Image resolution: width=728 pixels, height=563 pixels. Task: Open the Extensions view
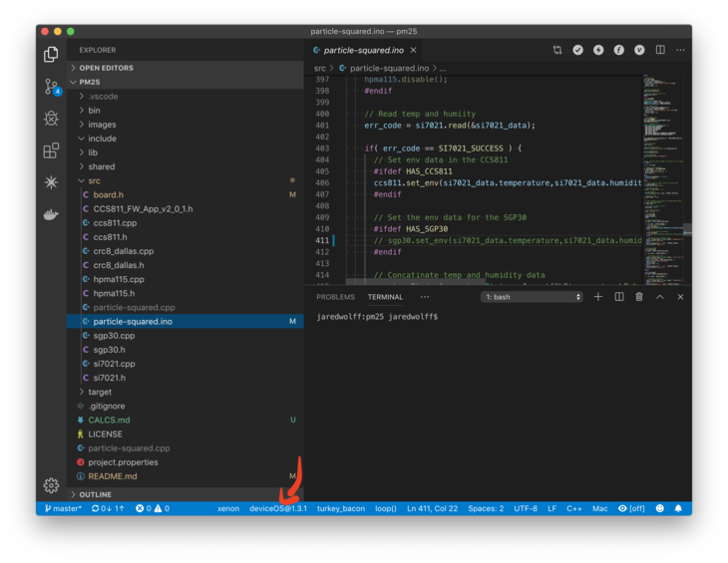[x=51, y=150]
